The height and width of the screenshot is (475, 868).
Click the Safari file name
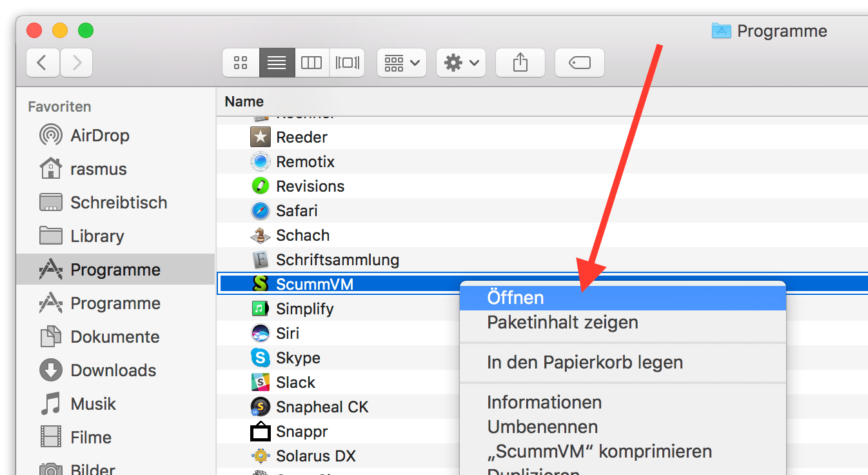click(297, 210)
